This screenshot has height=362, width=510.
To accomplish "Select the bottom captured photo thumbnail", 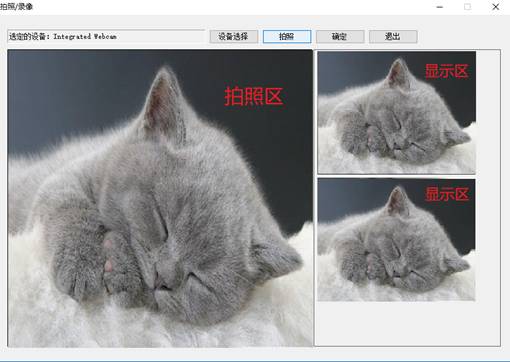I will (396, 239).
